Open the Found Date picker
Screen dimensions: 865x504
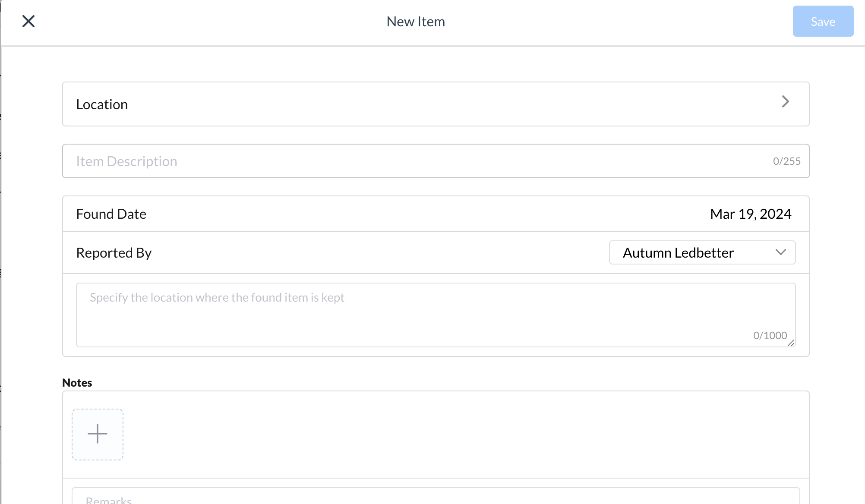click(x=432, y=214)
